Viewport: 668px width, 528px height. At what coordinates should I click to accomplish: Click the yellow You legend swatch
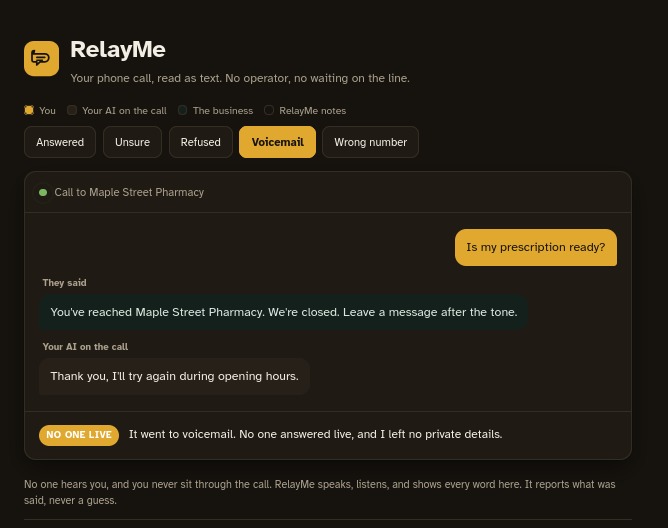click(29, 110)
